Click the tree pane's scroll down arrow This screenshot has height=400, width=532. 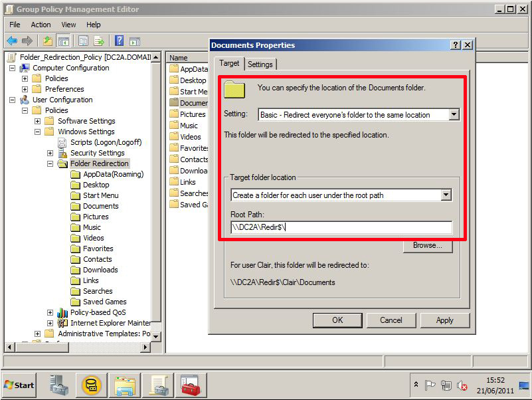[x=155, y=337]
